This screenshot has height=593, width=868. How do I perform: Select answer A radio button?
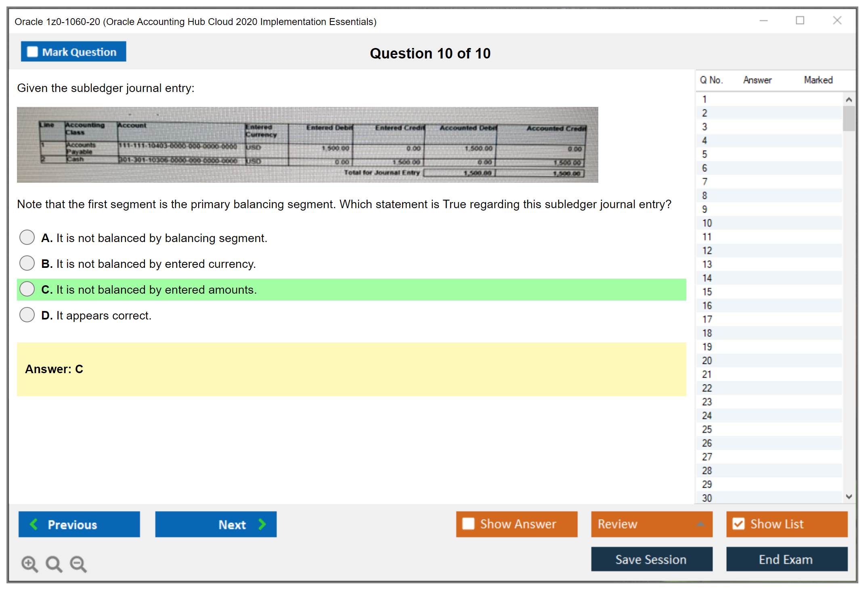(27, 238)
